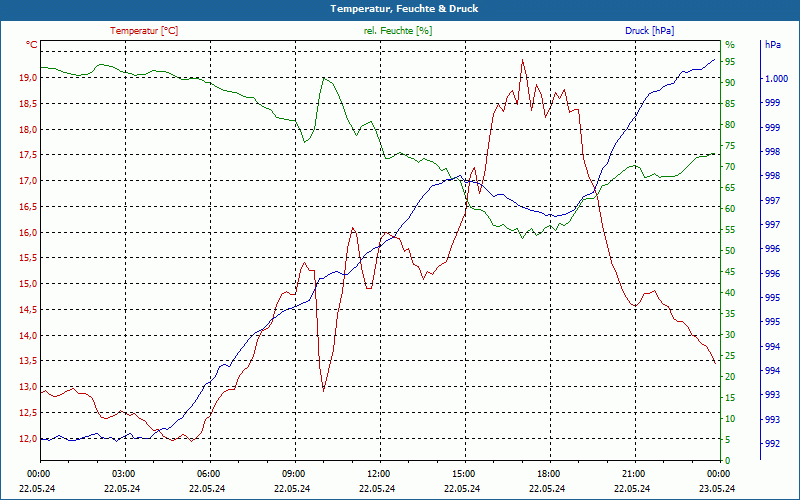Click the green '50' humidity axis tick
800x500 pixels.
pos(730,251)
